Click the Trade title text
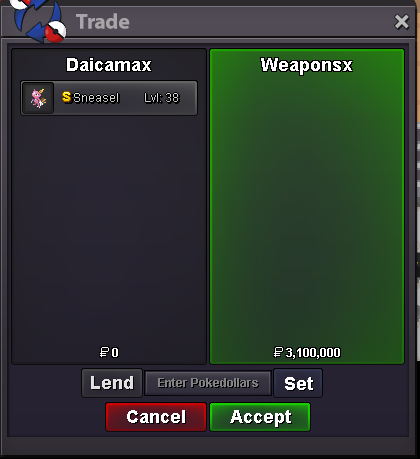The height and width of the screenshot is (459, 420). tap(103, 22)
